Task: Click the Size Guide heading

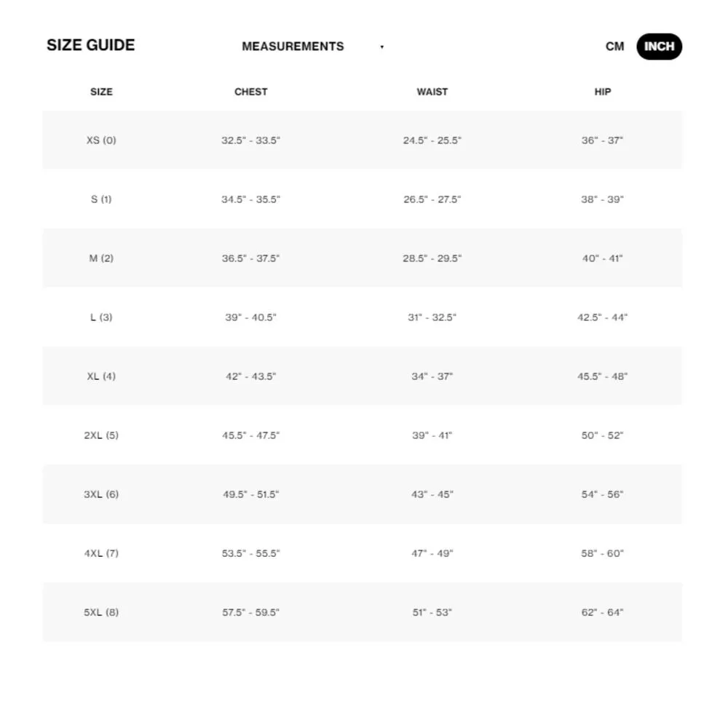Action: click(91, 45)
